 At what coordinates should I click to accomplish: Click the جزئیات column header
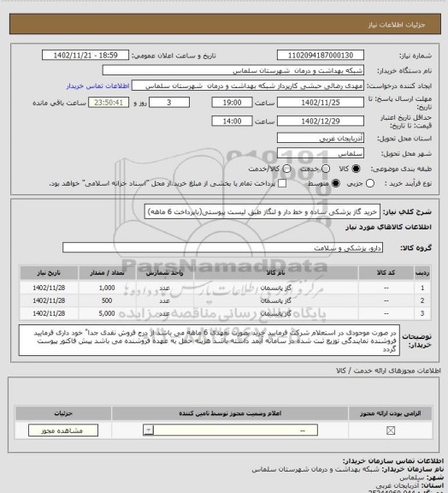click(x=63, y=413)
